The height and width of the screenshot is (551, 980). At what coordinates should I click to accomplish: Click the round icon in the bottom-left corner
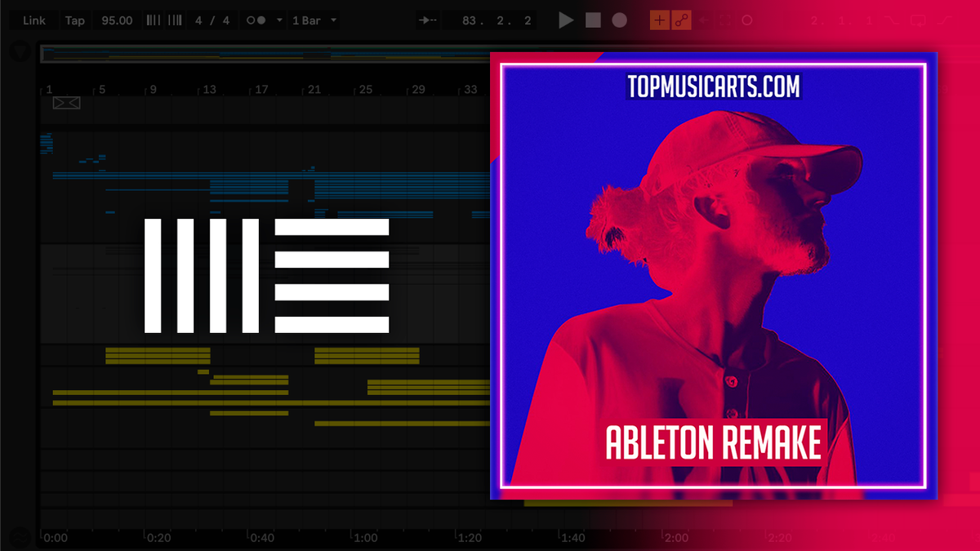[x=18, y=536]
